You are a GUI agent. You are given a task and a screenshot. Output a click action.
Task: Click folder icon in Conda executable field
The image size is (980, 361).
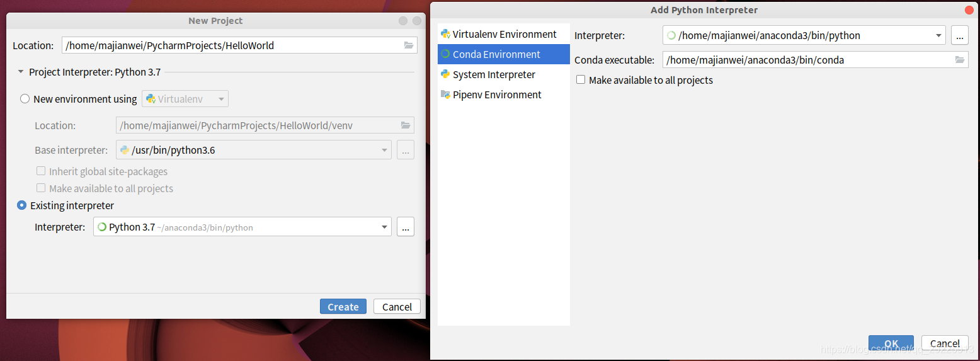960,60
